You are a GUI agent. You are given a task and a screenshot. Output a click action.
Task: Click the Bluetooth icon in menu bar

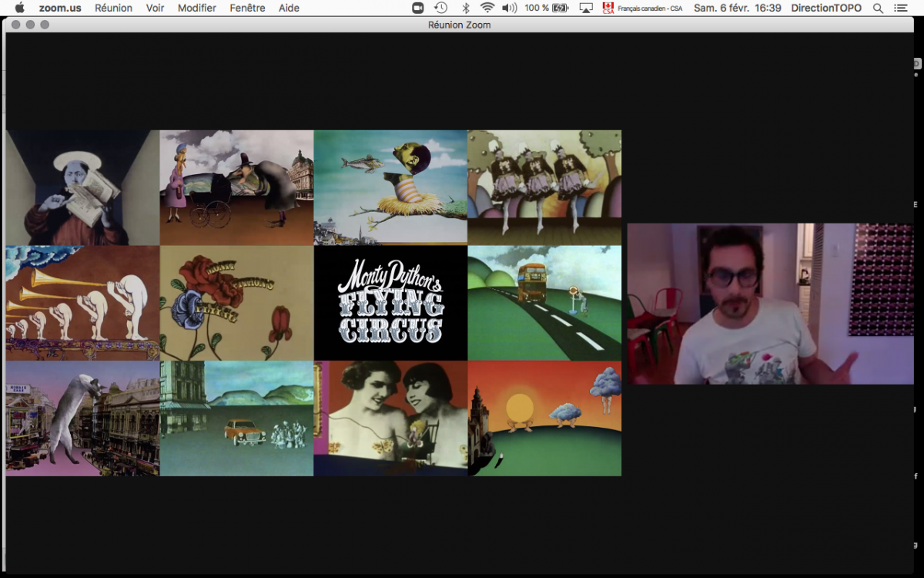465,8
